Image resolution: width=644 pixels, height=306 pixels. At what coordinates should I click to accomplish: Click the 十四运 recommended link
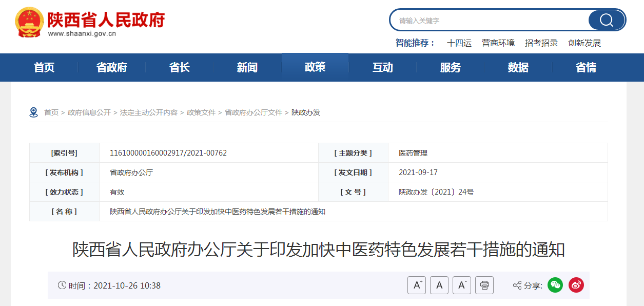[459, 43]
